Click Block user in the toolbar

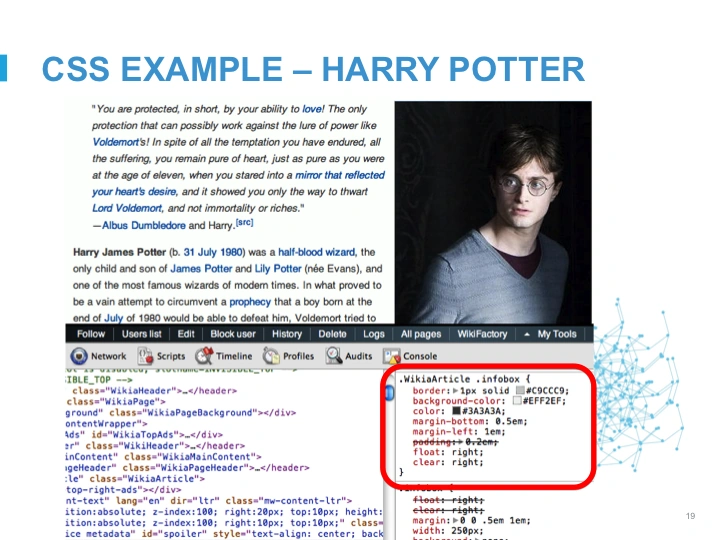(233, 334)
